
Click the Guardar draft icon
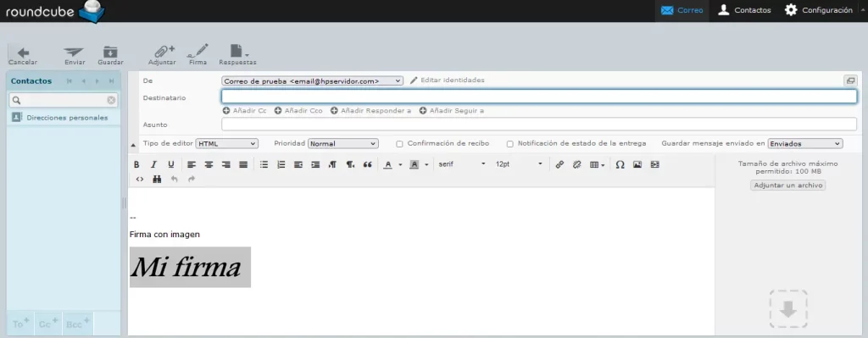[x=110, y=55]
